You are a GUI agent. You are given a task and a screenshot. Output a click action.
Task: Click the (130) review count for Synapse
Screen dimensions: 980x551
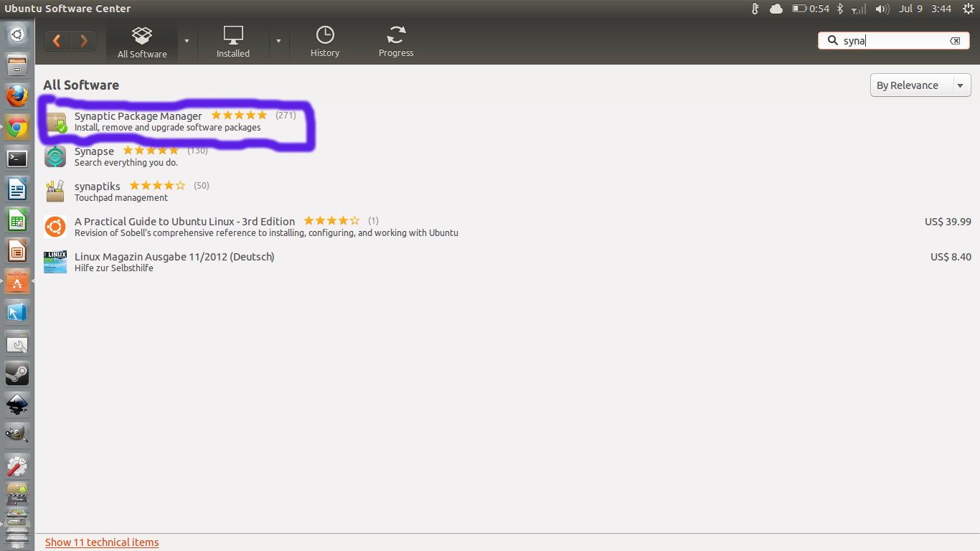pyautogui.click(x=197, y=151)
